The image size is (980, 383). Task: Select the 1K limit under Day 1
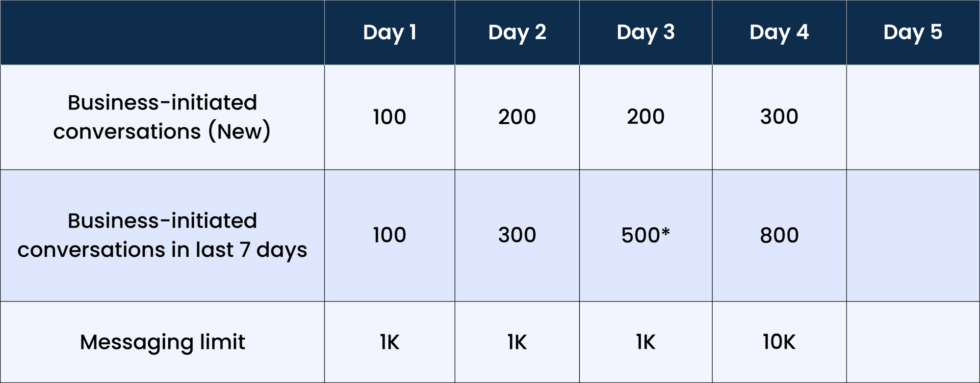click(389, 342)
